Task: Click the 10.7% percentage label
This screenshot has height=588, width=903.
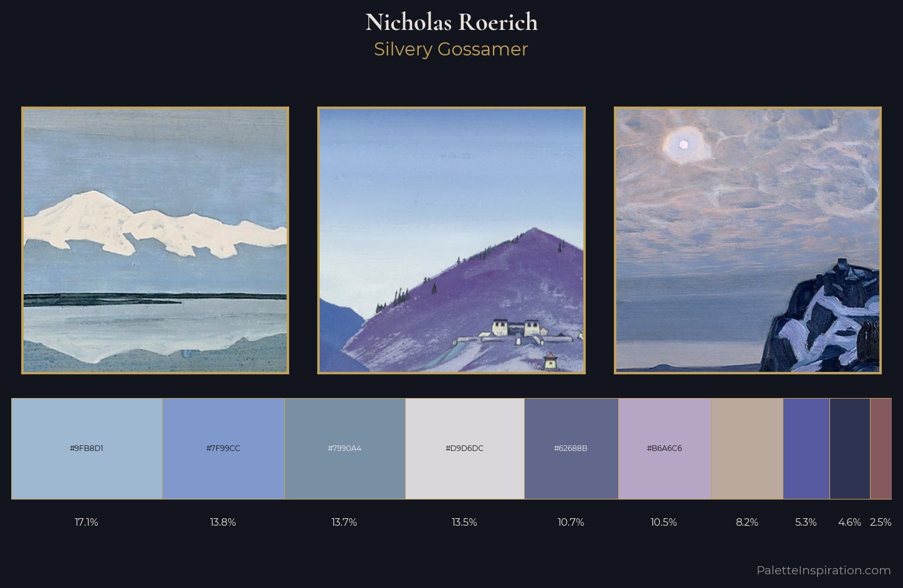Action: [571, 522]
